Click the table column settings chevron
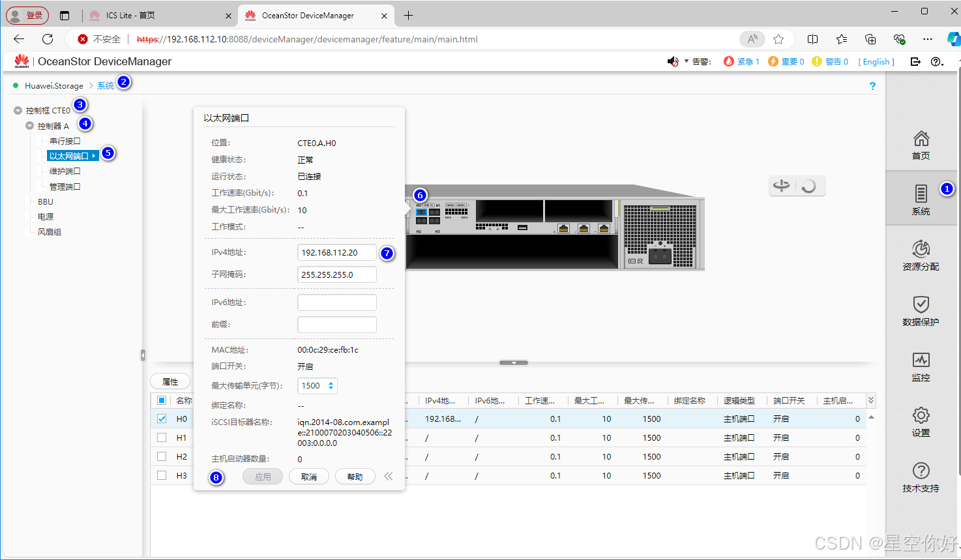The image size is (961, 560). click(x=871, y=400)
